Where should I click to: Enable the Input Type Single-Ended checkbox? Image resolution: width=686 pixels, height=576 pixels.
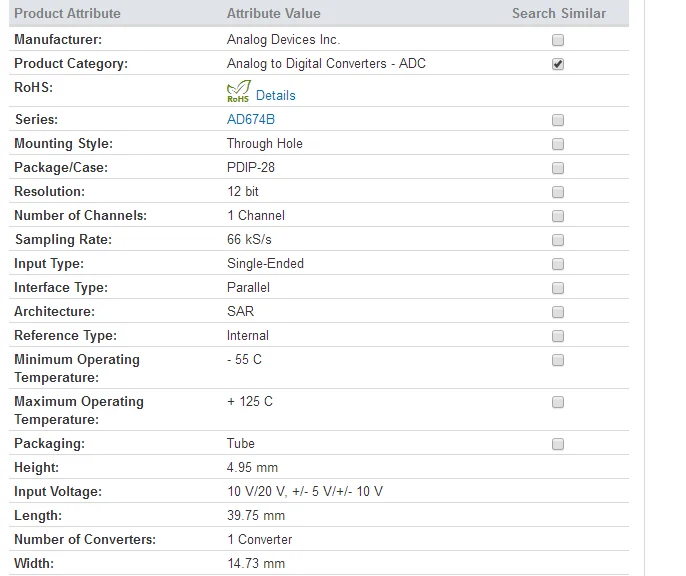tap(558, 264)
